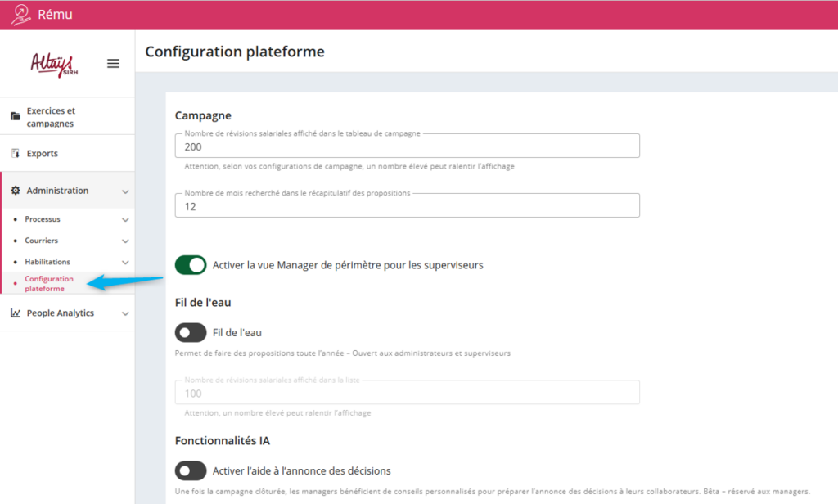Click the Rému logo icon in header

point(20,15)
